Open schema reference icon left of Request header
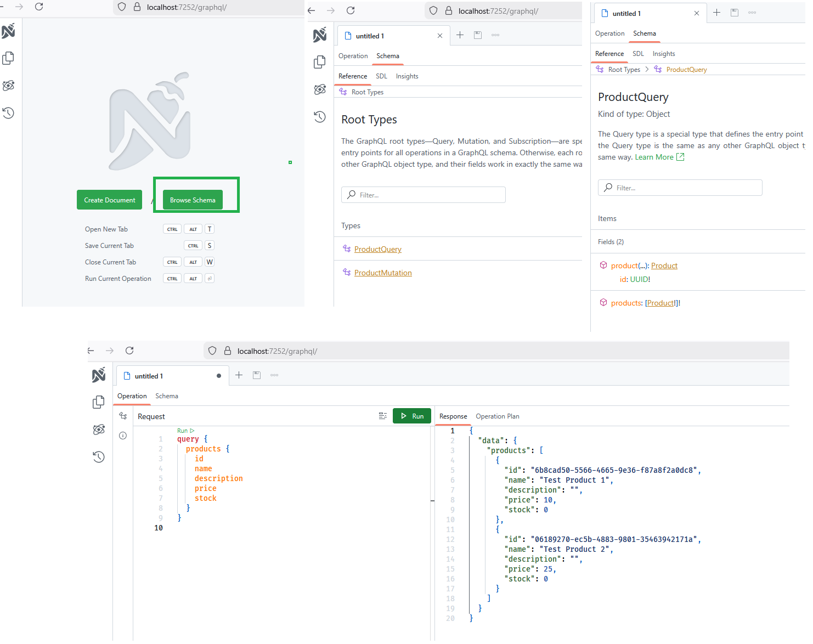The height and width of the screenshot is (644, 813). click(x=123, y=416)
